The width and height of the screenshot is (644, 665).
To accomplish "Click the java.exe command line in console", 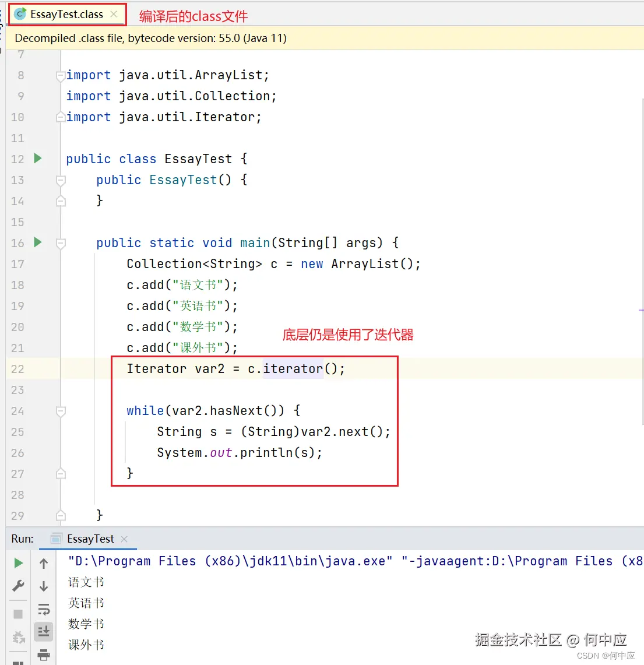I will 356,561.
